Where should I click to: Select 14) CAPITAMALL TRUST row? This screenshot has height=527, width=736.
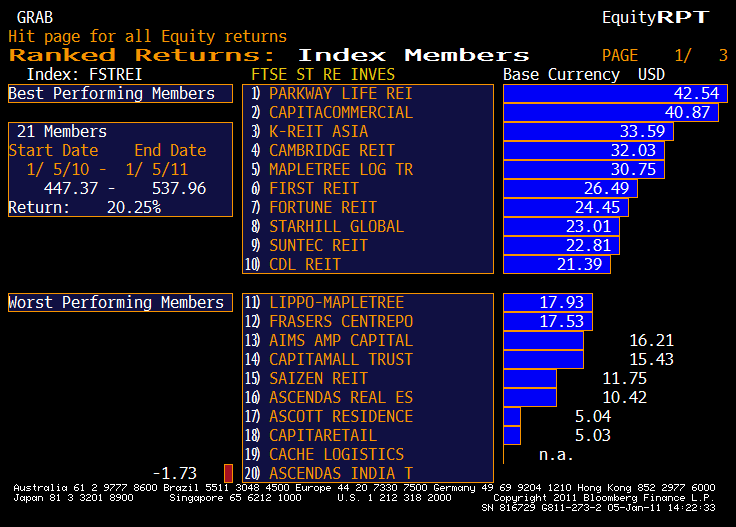368,359
